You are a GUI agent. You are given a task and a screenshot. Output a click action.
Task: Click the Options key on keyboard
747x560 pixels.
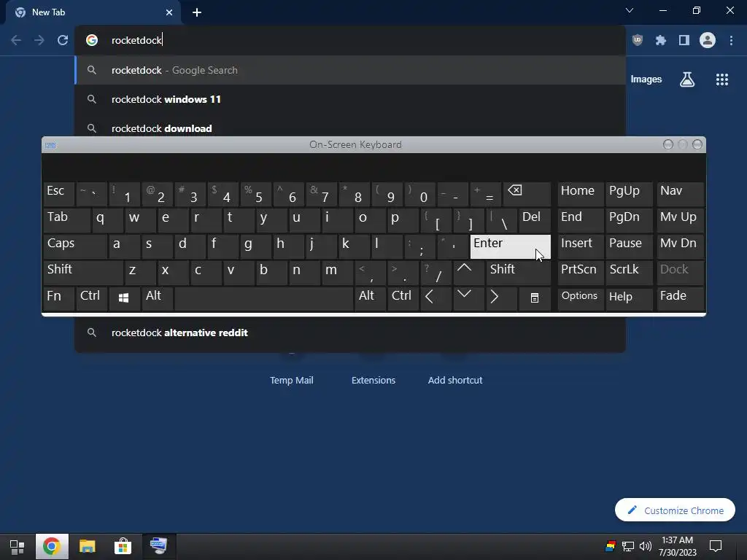[x=580, y=298]
